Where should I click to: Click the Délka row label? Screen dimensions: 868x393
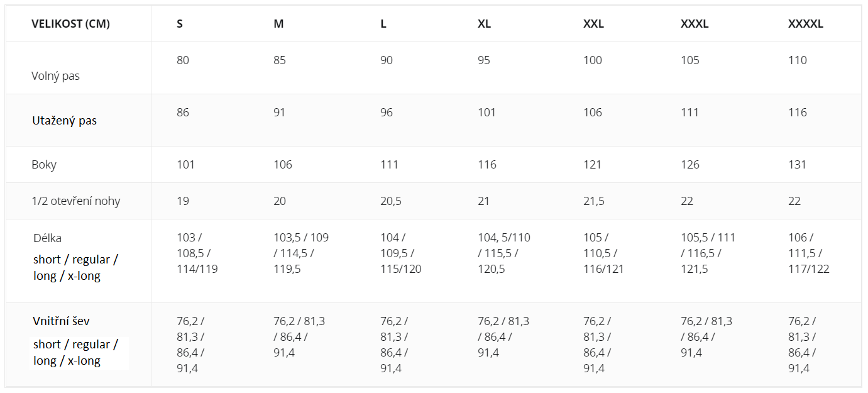tap(48, 238)
